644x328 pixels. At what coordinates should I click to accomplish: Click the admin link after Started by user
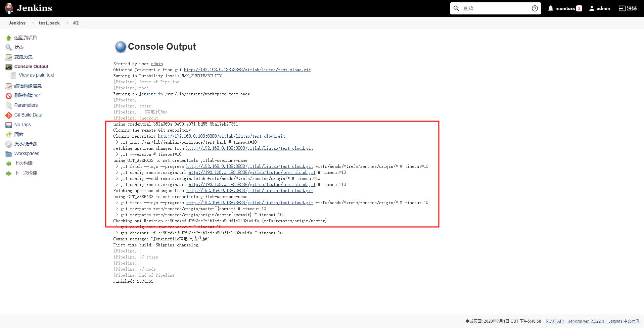tap(157, 64)
